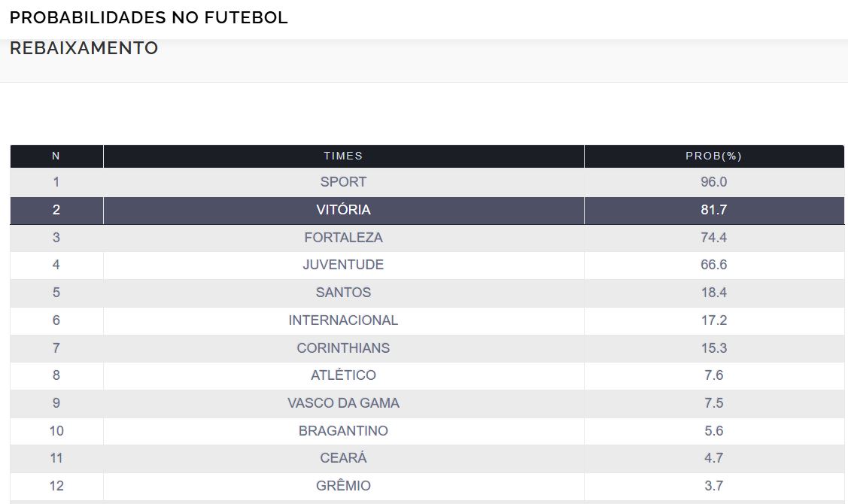Click Vitória's 81.7 probability value
Viewport: 848px width, 504px height.
pyautogui.click(x=713, y=210)
